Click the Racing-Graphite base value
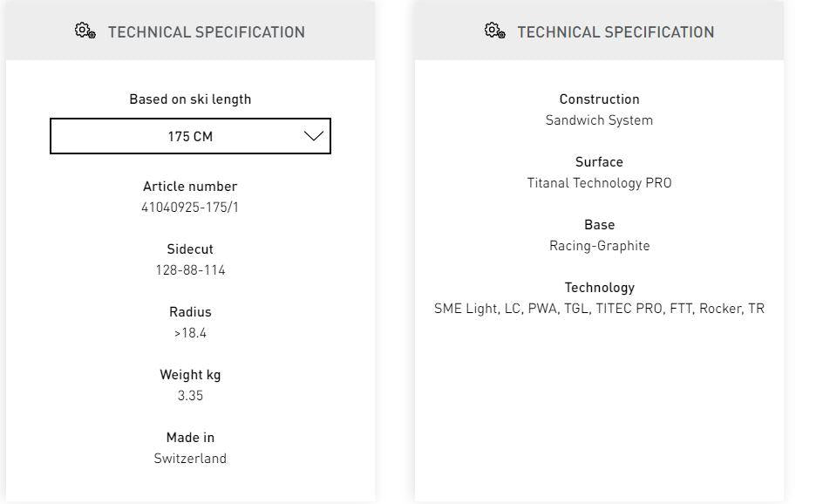823x504 pixels. pos(599,246)
